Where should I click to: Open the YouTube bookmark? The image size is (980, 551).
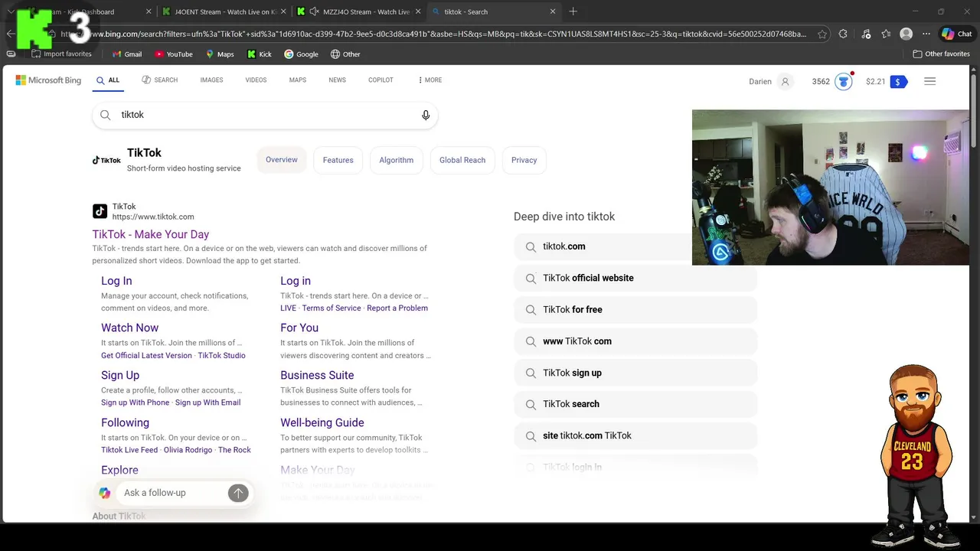[x=174, y=54]
